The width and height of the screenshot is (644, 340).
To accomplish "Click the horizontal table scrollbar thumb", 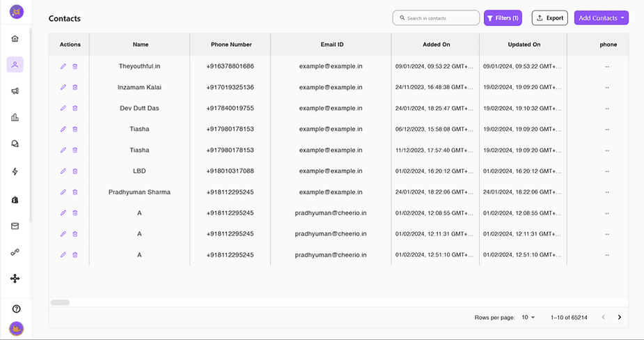I will click(60, 302).
